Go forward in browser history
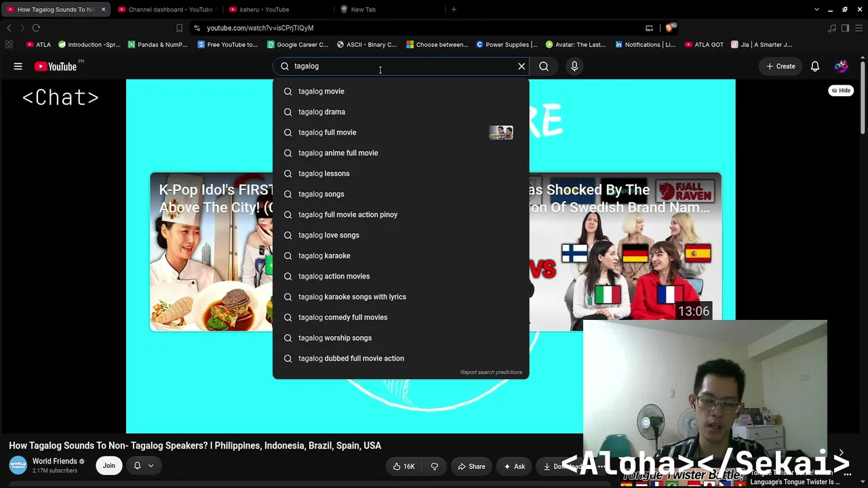Image resolution: width=868 pixels, height=488 pixels. [x=22, y=28]
